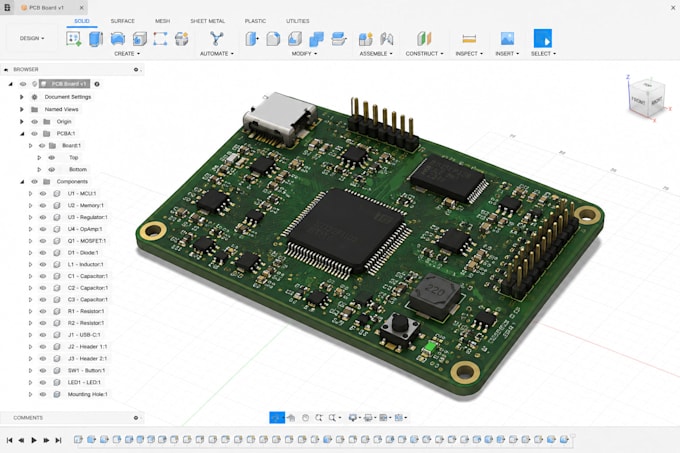Hide the Origin folder
This screenshot has height=453, width=680.
pos(34,122)
